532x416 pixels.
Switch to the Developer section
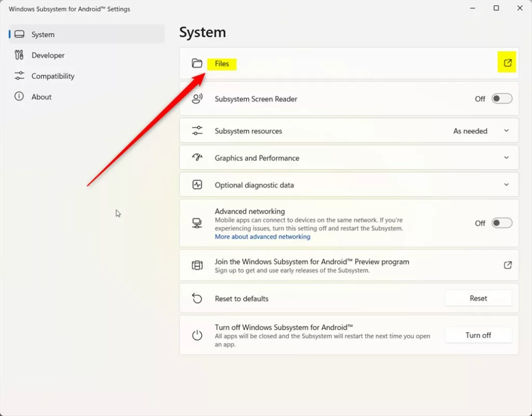pyautogui.click(x=48, y=55)
